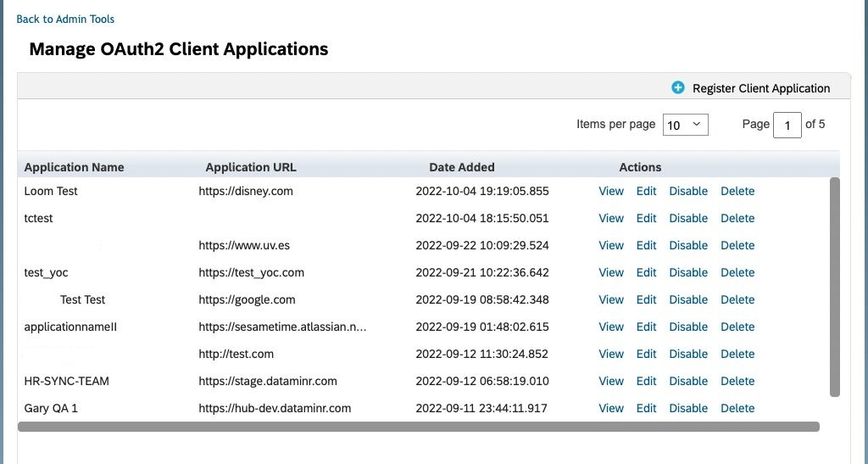View the http://test.com application
This screenshot has height=464, width=868.
(x=611, y=354)
